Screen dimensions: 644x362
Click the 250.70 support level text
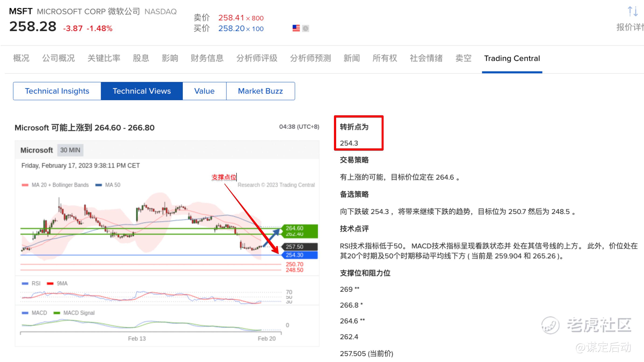click(x=295, y=264)
